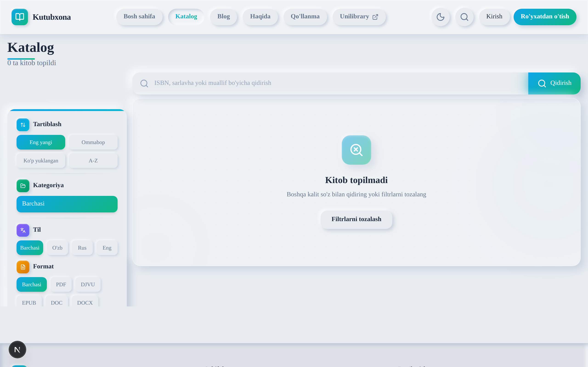588x367 pixels.
Task: Open the Next.js dev tools badge
Action: 17,350
